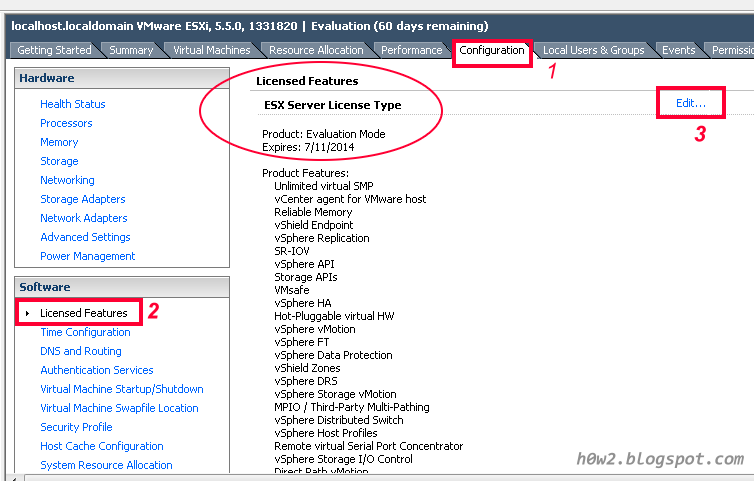The height and width of the screenshot is (481, 754).
Task: Click 'MPIO / Third-Party Multi-Pathing' feature
Action: coord(352,407)
